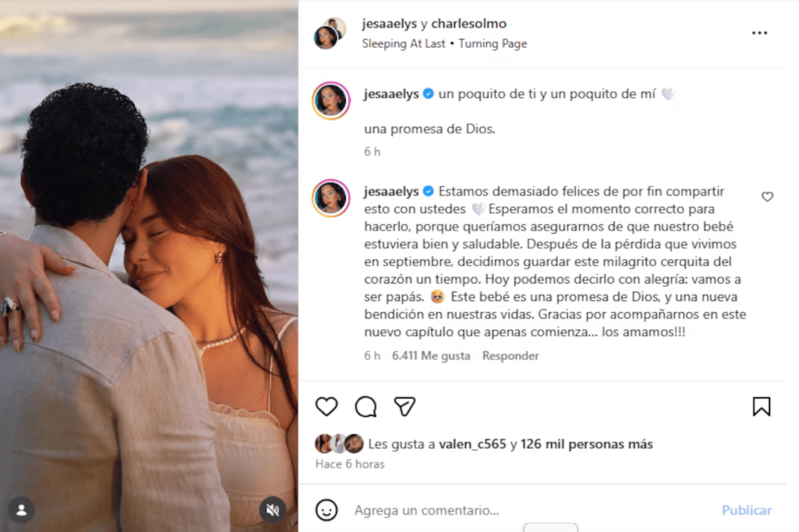Viewport: 799px width, 532px height.
Task: Open comments via speech bubble icon
Action: click(x=366, y=407)
